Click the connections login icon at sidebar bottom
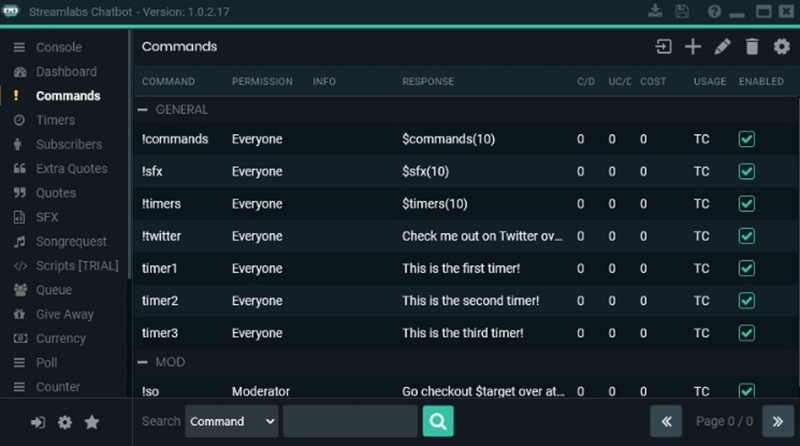Screen dimensions: 800x446 tap(37, 423)
